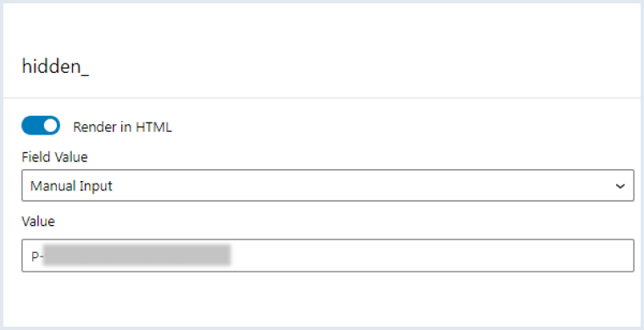
Task: Click the Value label
Action: (x=38, y=222)
